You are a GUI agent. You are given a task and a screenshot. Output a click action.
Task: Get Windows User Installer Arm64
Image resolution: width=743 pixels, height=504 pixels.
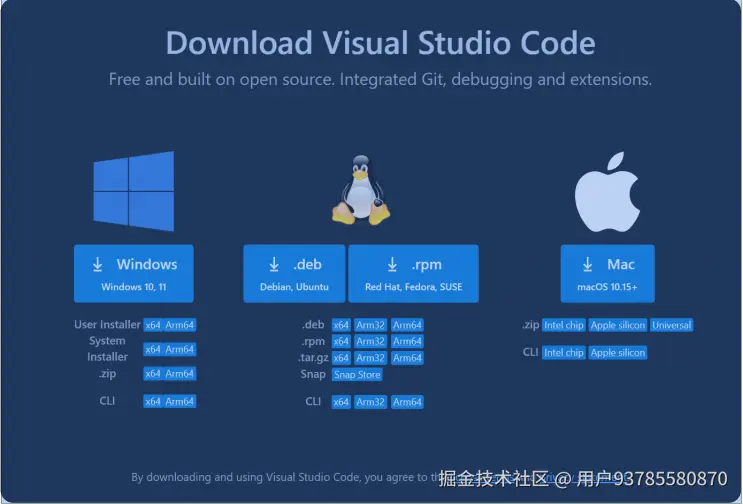tap(180, 325)
